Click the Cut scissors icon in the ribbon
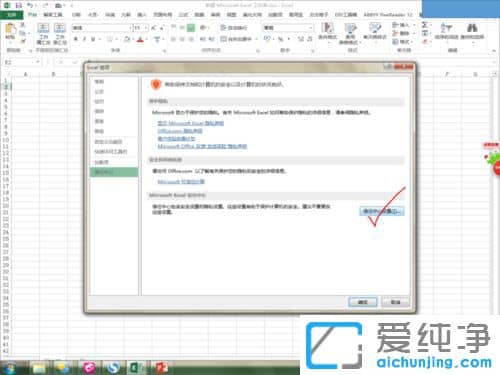This screenshot has height=375, width=500. tap(23, 25)
